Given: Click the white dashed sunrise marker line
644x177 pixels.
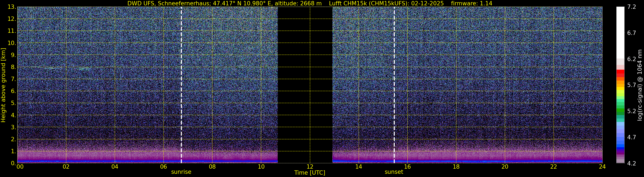Looking at the screenshot, I should (x=181, y=85).
